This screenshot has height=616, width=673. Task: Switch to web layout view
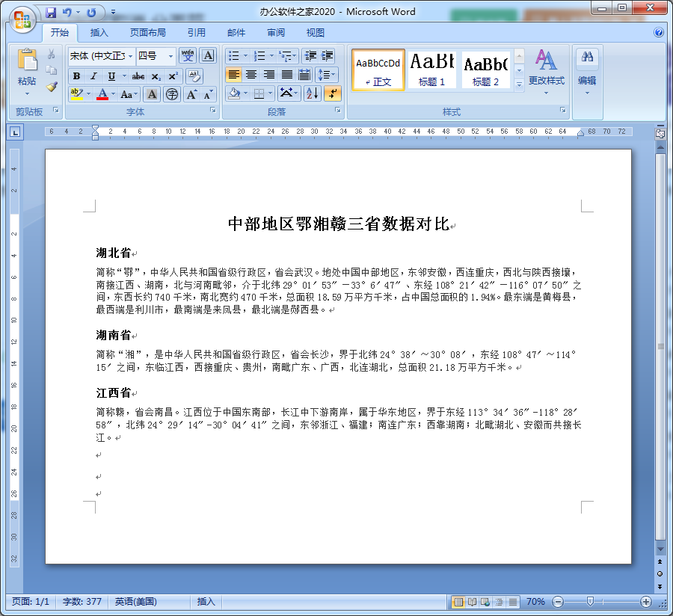pyautogui.click(x=485, y=602)
